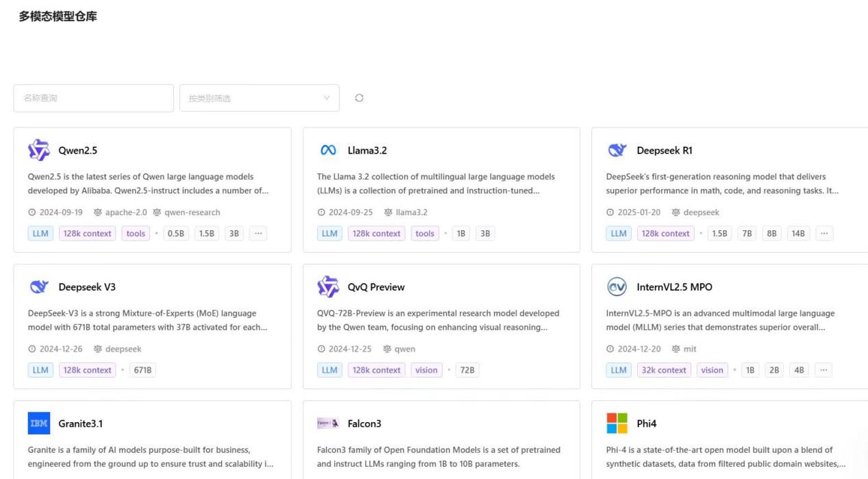Open the Falcon3 model title

(364, 423)
